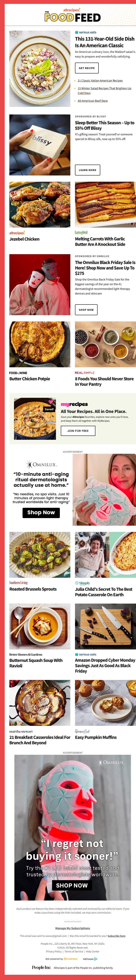Screen dimensions: 136x980
Task: Click the EatingWell logo under the carrots photo
Action: [81, 232]
